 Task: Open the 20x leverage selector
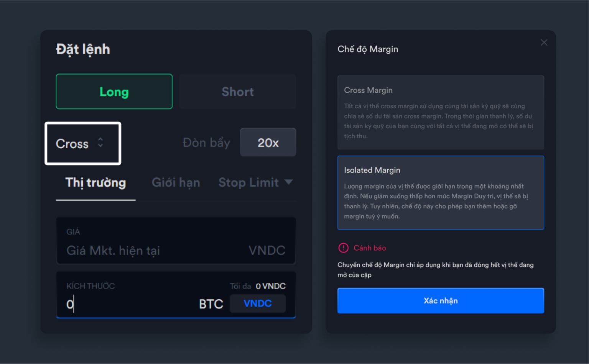pyautogui.click(x=268, y=143)
